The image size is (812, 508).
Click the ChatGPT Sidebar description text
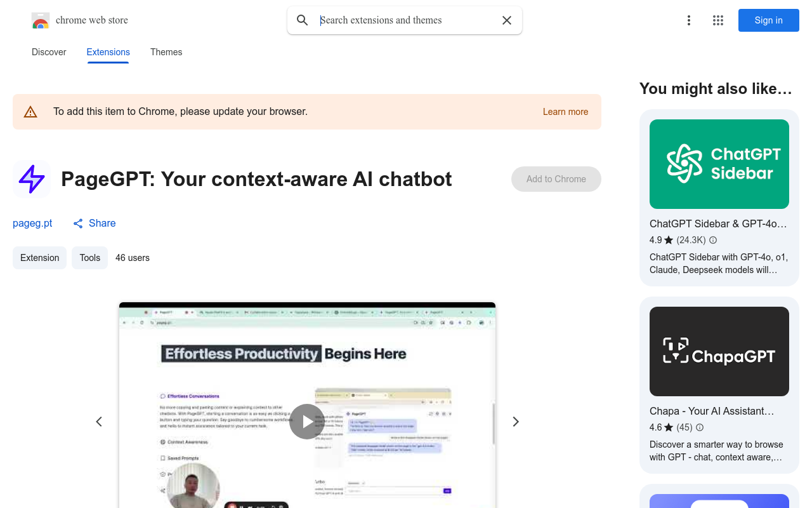pyautogui.click(x=719, y=264)
